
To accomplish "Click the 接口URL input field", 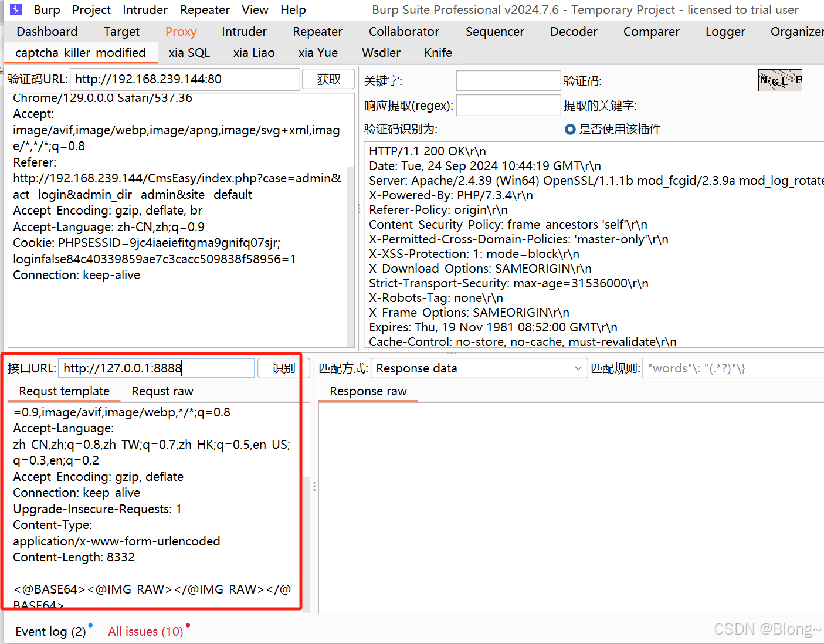I will pos(157,368).
